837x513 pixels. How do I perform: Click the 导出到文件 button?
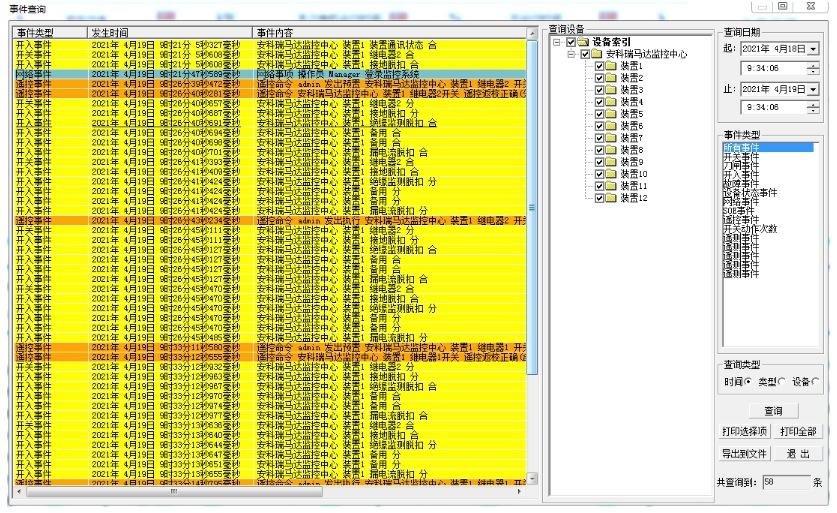coord(744,454)
